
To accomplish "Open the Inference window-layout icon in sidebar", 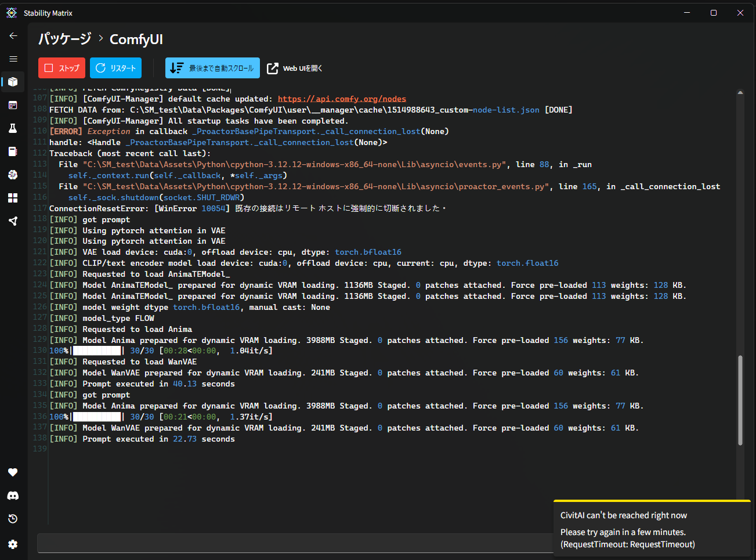I will click(x=13, y=105).
